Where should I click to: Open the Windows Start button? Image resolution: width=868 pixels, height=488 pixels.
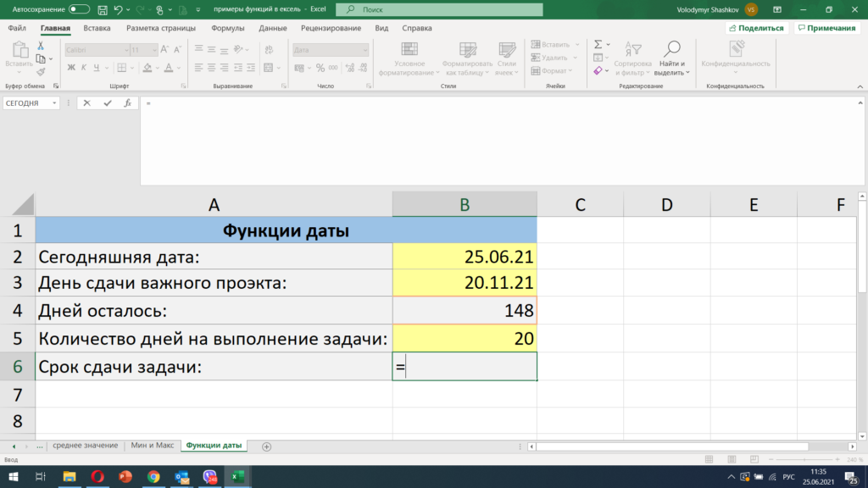tap(14, 476)
